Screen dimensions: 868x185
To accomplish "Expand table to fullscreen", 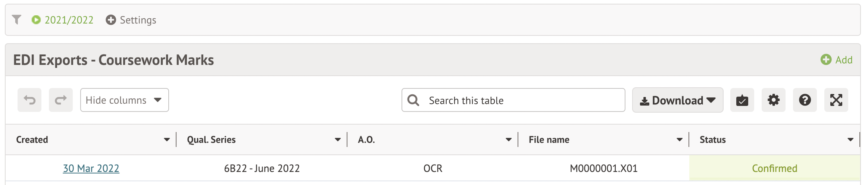I will tap(836, 100).
